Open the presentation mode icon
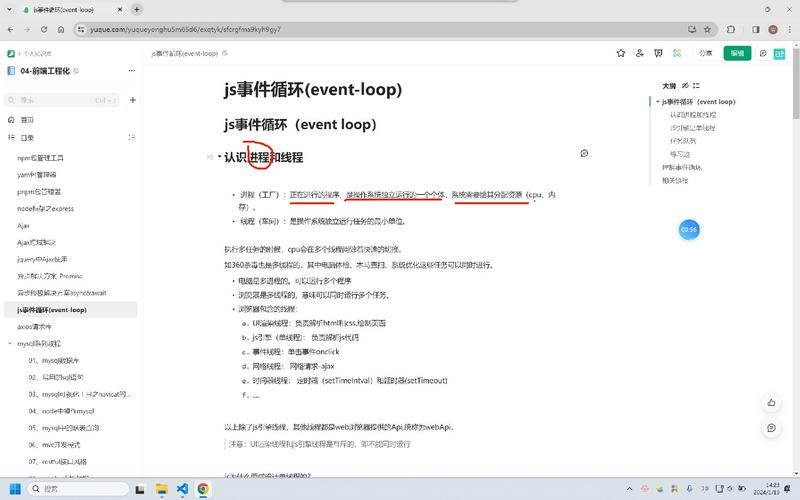The width and height of the screenshot is (800, 500). pos(658,53)
